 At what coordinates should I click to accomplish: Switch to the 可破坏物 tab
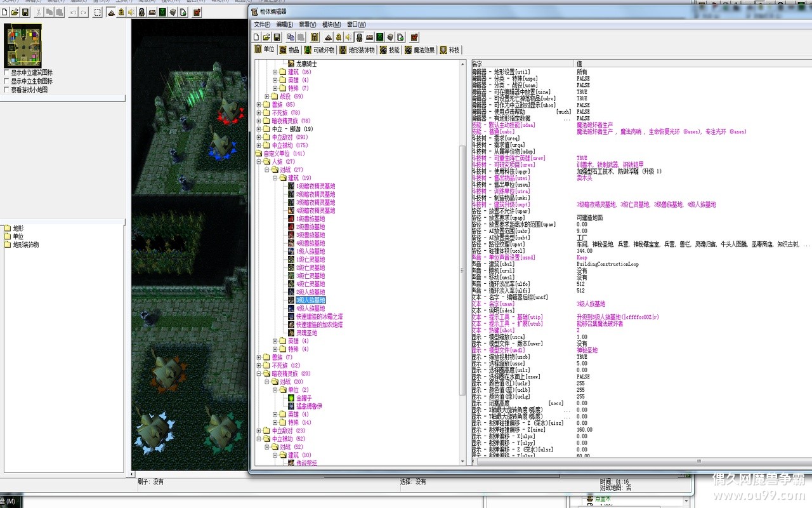319,50
